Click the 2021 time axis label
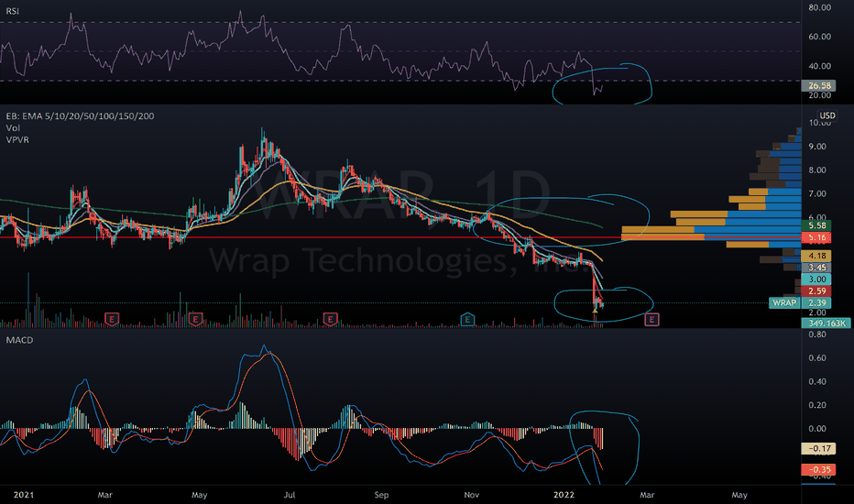The height and width of the screenshot is (504, 854). (x=24, y=495)
